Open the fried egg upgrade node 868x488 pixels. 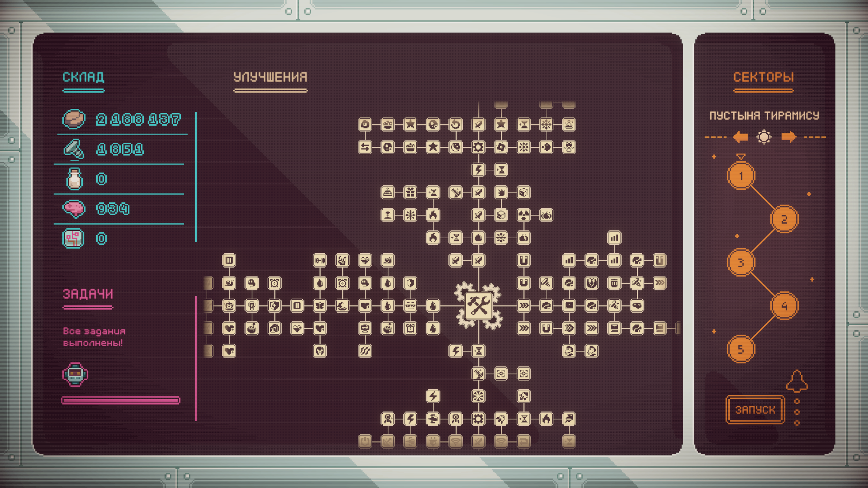tap(365, 124)
